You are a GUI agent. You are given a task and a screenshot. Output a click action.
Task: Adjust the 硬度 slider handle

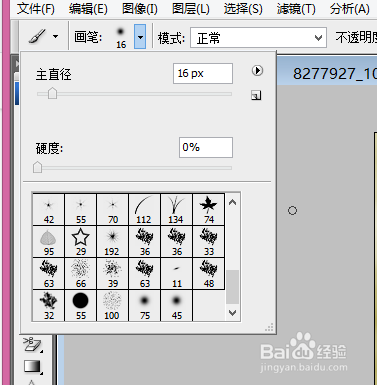(x=38, y=167)
